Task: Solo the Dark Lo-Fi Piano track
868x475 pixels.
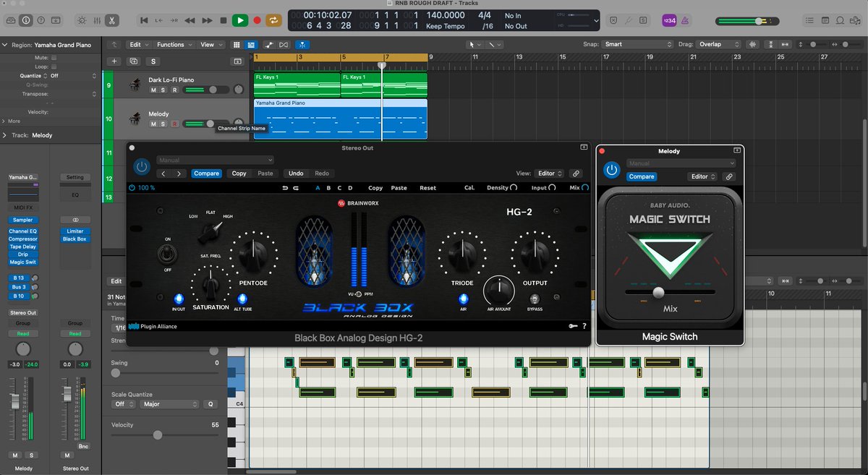Action: coord(163,90)
